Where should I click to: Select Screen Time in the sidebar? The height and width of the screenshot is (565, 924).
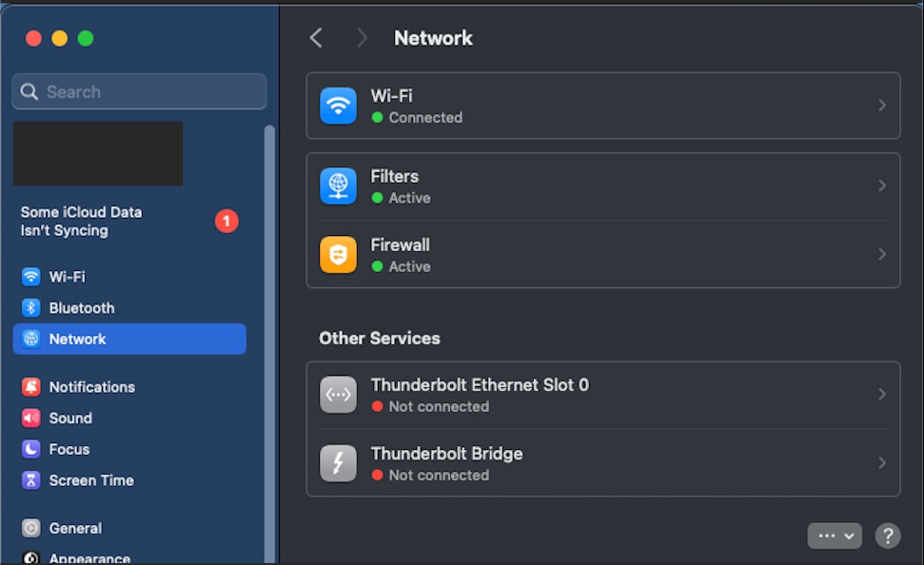pos(129,480)
